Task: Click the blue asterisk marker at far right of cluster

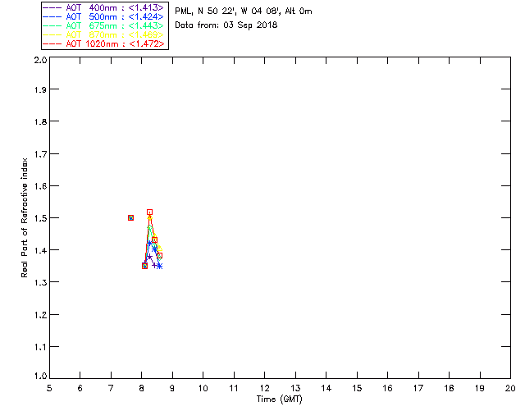Action: pos(160,267)
